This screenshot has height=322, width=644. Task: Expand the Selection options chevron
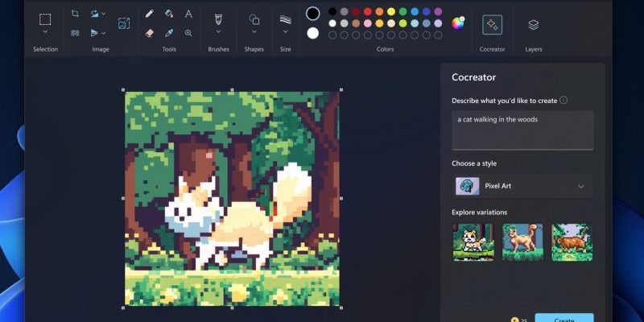(45, 31)
